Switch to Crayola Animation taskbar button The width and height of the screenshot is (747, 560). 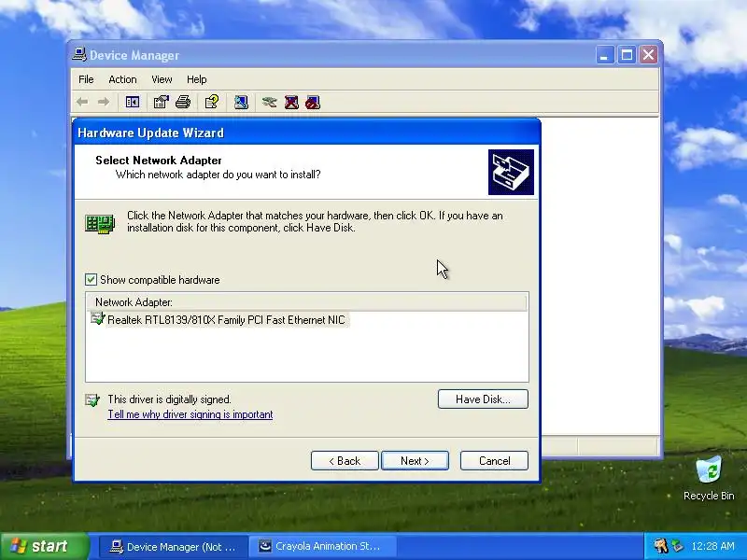click(x=323, y=546)
